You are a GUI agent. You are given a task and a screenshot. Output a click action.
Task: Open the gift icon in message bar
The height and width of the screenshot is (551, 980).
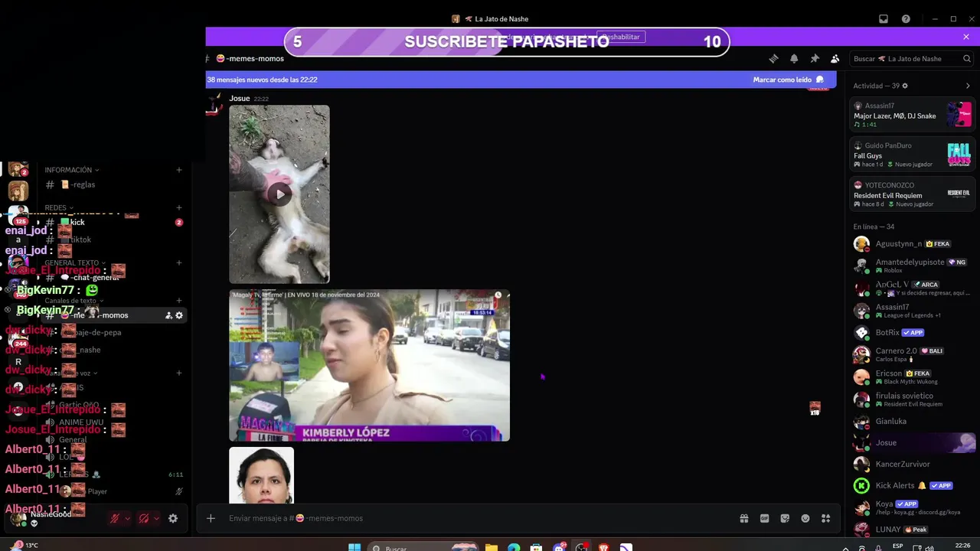point(743,518)
